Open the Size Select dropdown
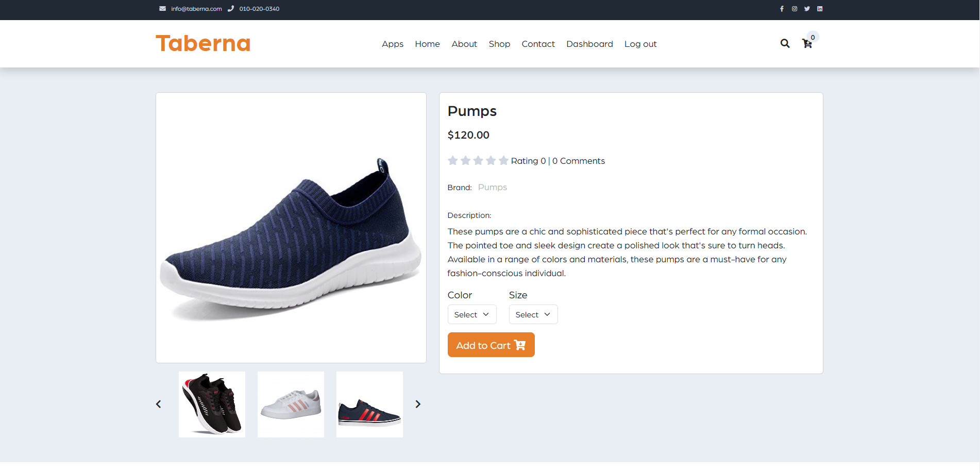980x473 pixels. pyautogui.click(x=533, y=314)
